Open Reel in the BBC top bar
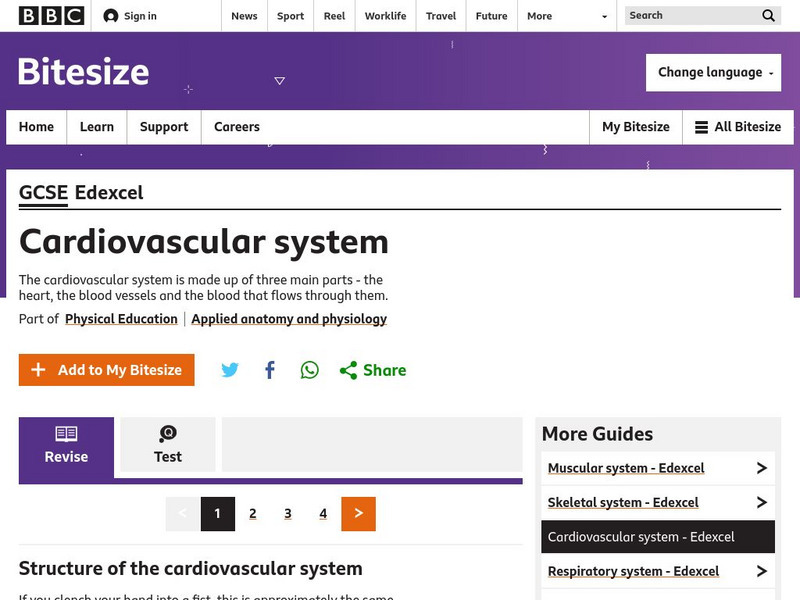Viewport: 800px width, 600px height. tap(334, 16)
